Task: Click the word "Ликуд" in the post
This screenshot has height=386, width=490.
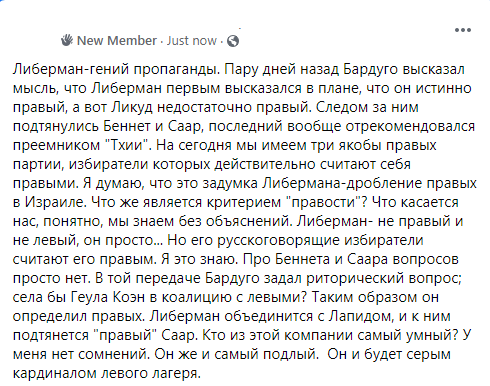Action: tap(132, 107)
